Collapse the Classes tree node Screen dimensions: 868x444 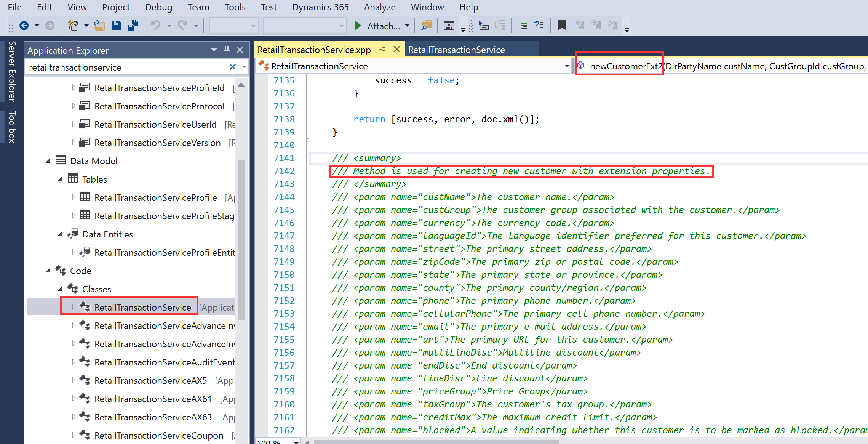point(60,289)
